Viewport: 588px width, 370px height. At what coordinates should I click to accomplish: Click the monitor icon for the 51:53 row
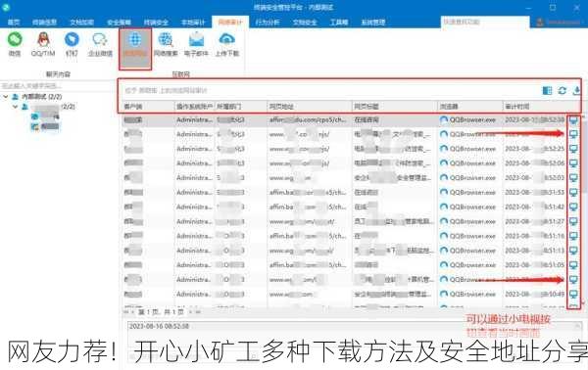(573, 192)
